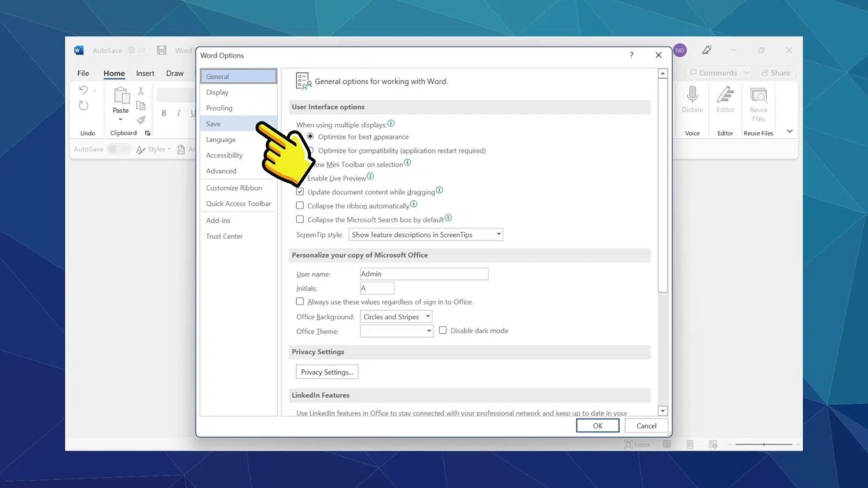The width and height of the screenshot is (868, 488).
Task: Click the Share button
Action: 775,73
